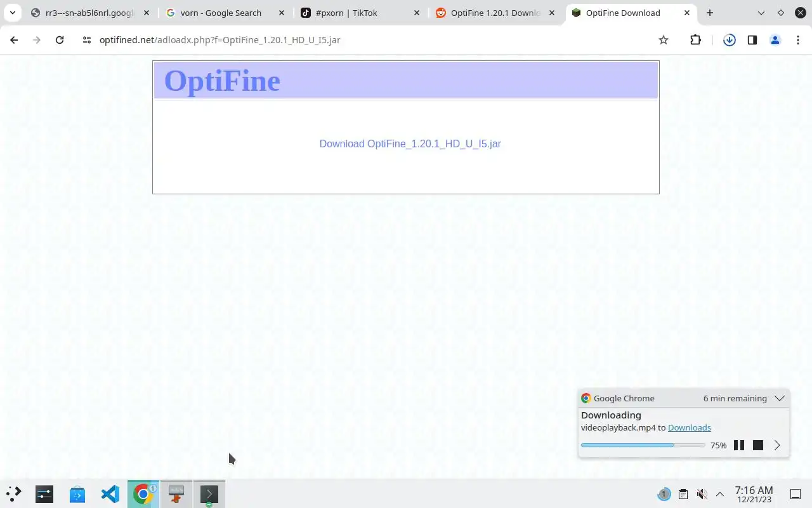The image size is (812, 508).
Task: Go forward to the next page
Action: click(37, 40)
